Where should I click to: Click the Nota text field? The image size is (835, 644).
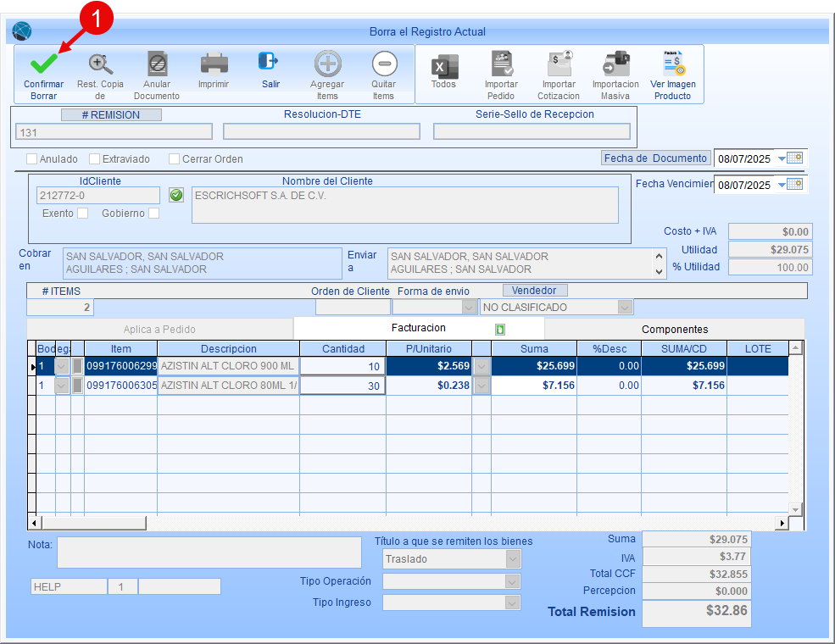209,552
